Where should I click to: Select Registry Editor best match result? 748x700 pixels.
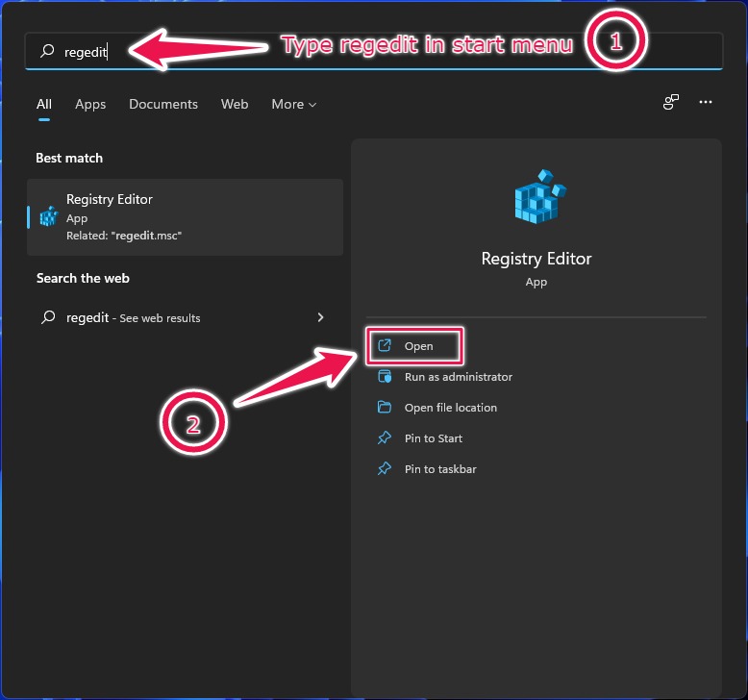[x=186, y=217]
